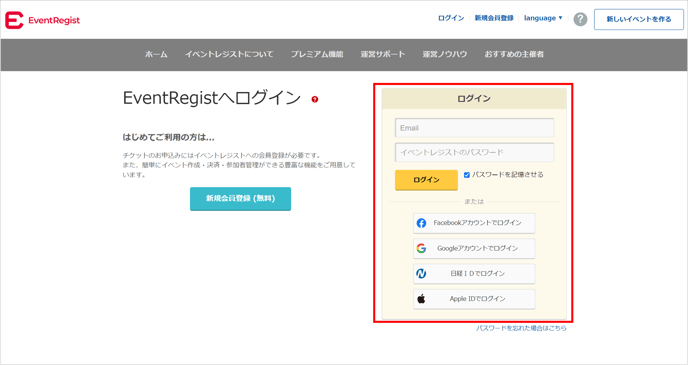688x365 pixels.
Task: Click the はじめてご利用の方は... text
Action: [168, 137]
